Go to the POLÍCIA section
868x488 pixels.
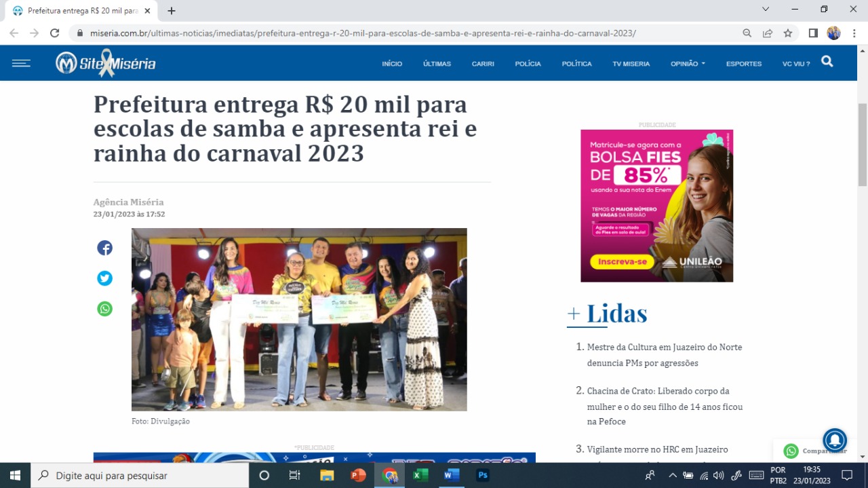pos(528,64)
